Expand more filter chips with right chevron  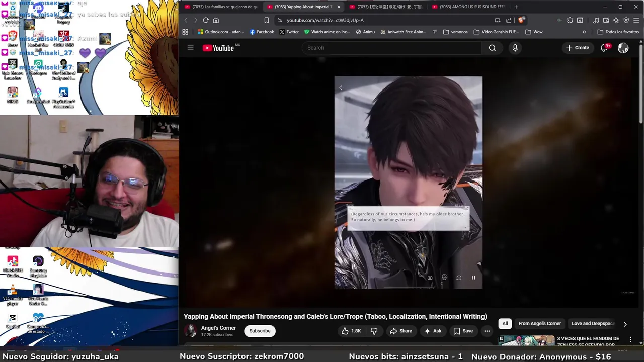tap(625, 324)
